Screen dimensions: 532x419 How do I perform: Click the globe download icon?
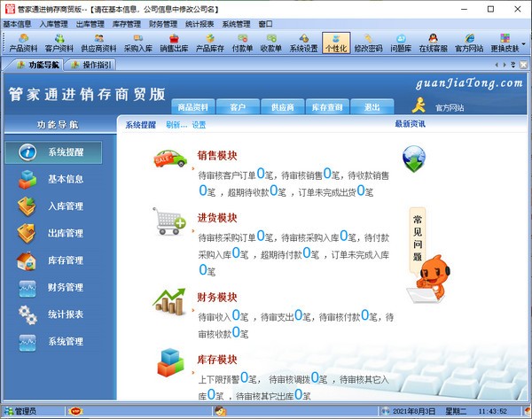tap(414, 159)
